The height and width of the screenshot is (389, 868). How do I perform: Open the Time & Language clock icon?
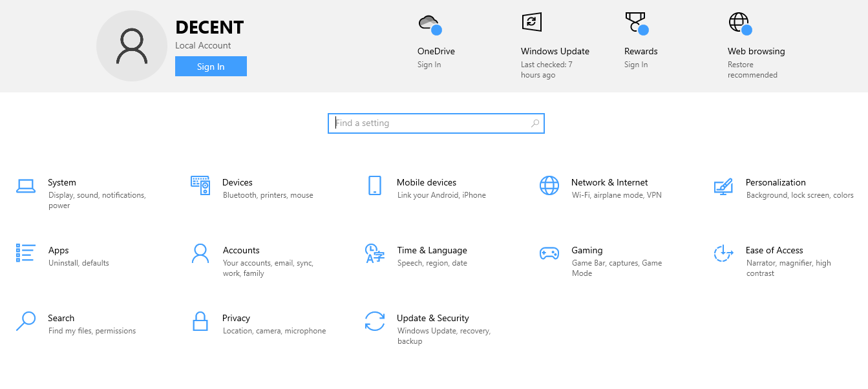pyautogui.click(x=375, y=253)
